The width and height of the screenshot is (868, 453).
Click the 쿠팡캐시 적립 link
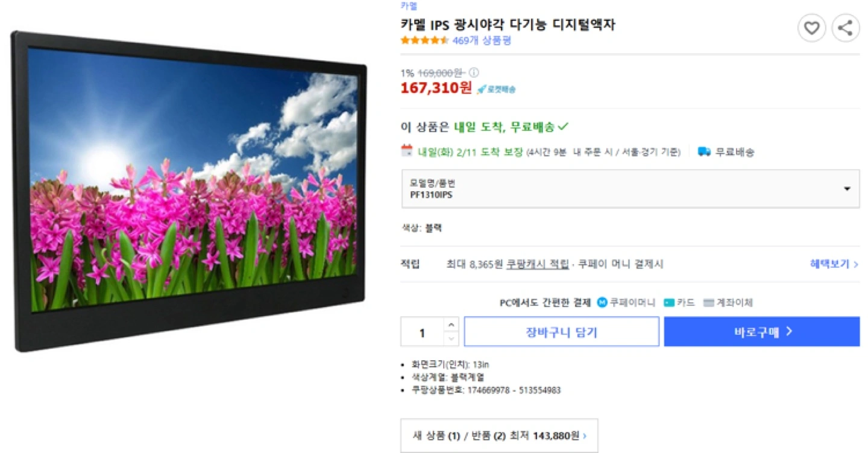coord(538,264)
